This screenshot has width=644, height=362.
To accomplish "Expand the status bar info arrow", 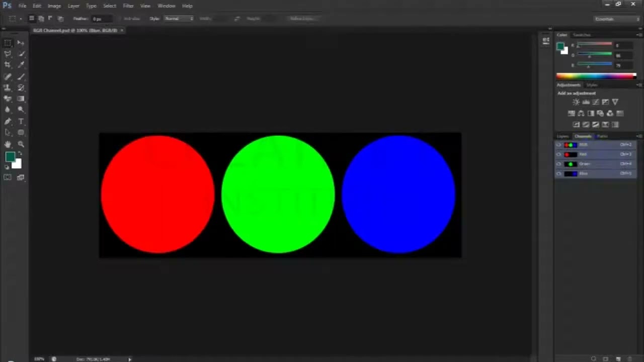I will pyautogui.click(x=130, y=359).
